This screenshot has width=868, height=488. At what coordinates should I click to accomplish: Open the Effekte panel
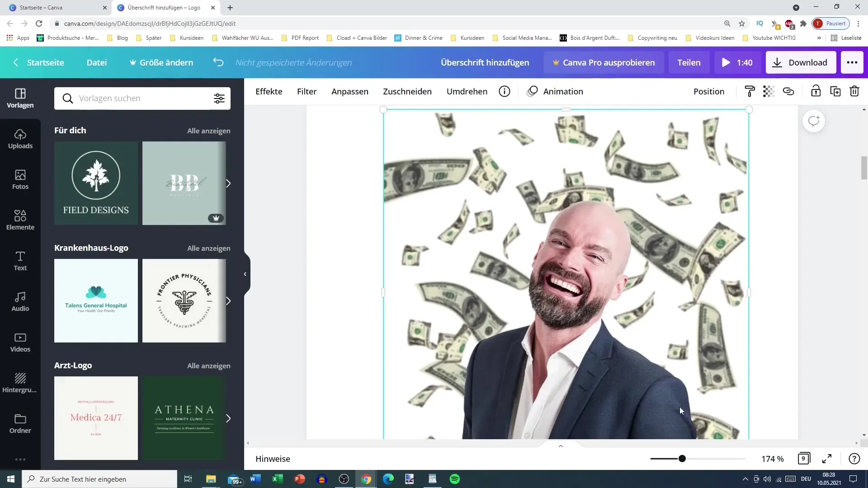coord(269,91)
